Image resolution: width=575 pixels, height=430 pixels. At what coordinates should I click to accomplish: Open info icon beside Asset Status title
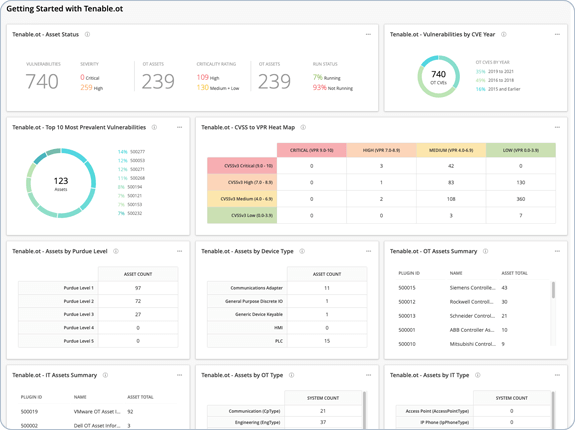[87, 34]
